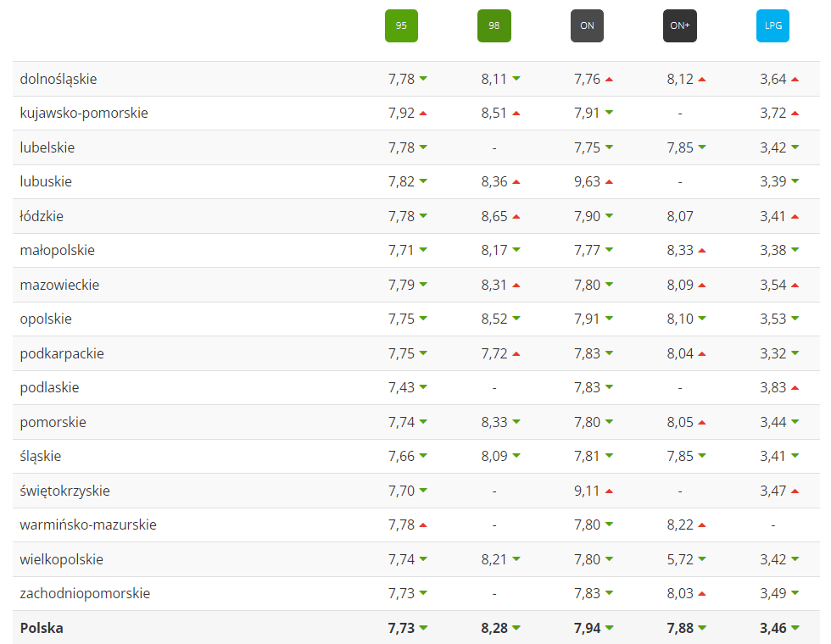This screenshot has height=644, width=831.
Task: Click the 3,32 LPG price for podkarpackie
Action: [x=772, y=353]
